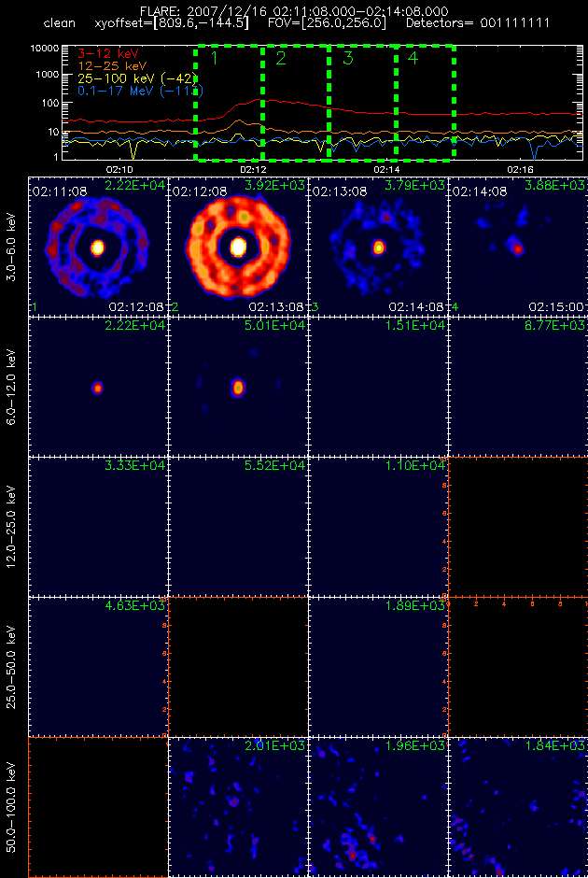
Task: Open the 6.0-12.0 keV image with peak 5.01E+04
Action: pyautogui.click(x=238, y=387)
